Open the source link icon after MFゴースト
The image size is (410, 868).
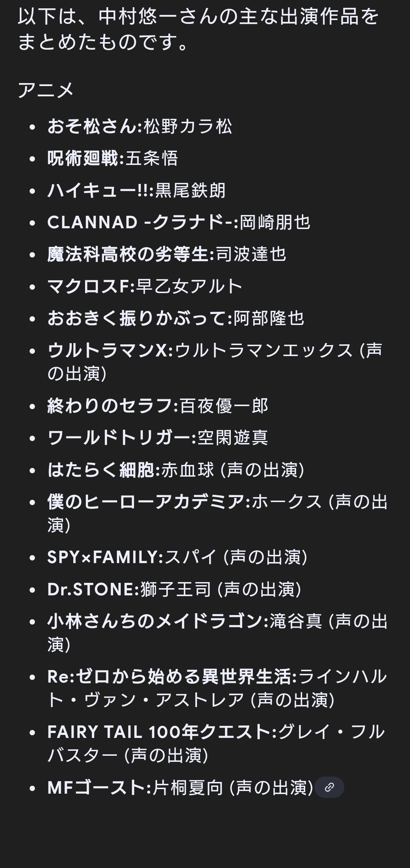(x=330, y=788)
